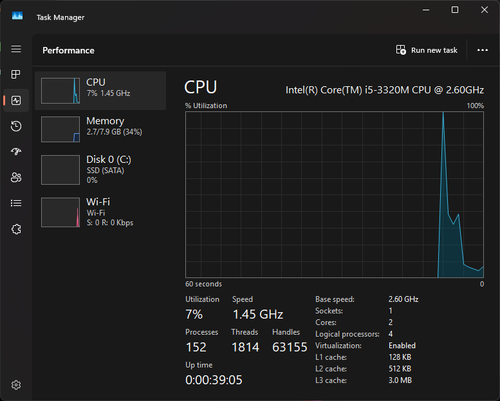
Task: Click the Task Manager title bar icon
Action: [x=17, y=16]
